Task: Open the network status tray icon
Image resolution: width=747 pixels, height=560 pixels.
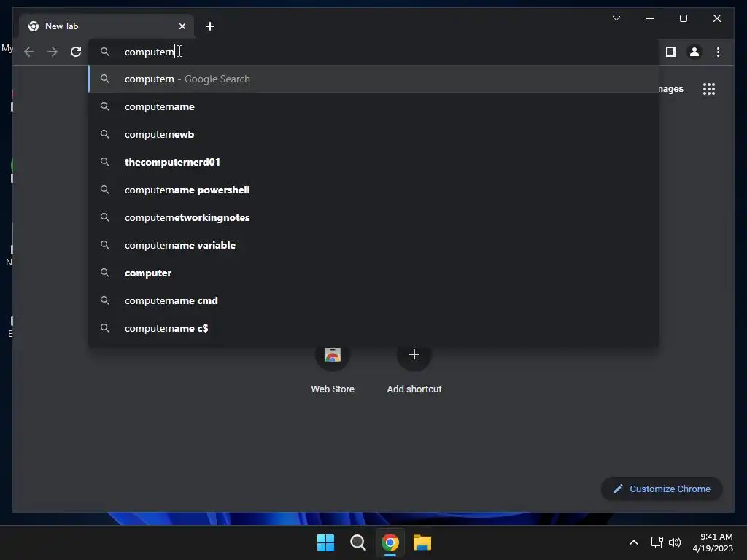Action: point(657,542)
